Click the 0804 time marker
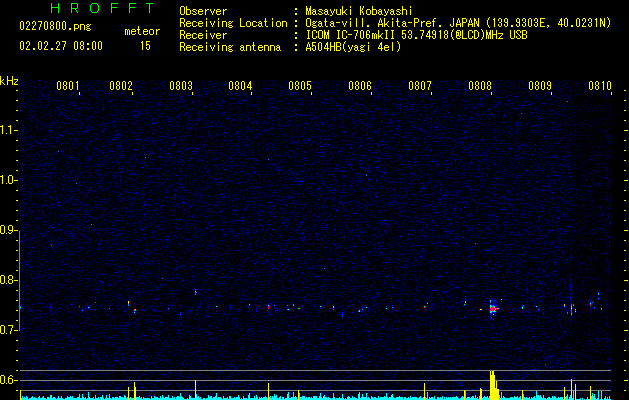This screenshot has height=400, width=629. click(240, 86)
